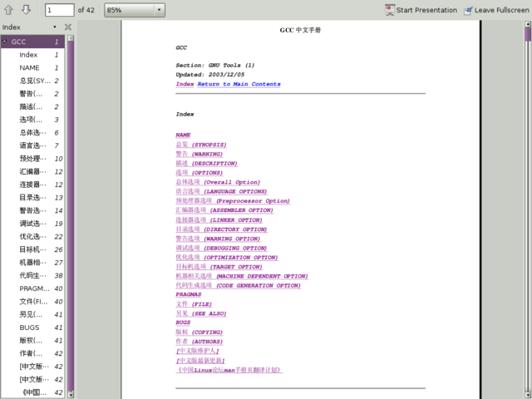
Task: Open the MACHINE DEPENDENT OPTION link
Action: pyautogui.click(x=242, y=276)
